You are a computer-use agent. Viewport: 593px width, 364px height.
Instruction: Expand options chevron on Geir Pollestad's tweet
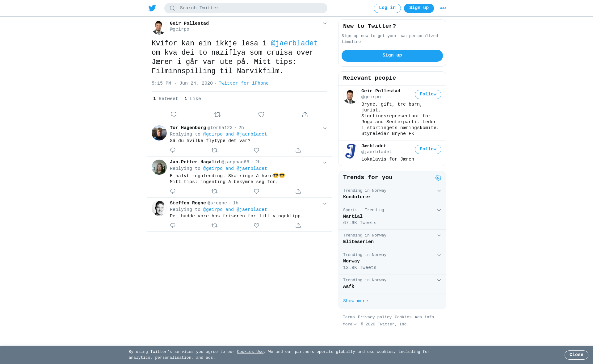pyautogui.click(x=325, y=23)
